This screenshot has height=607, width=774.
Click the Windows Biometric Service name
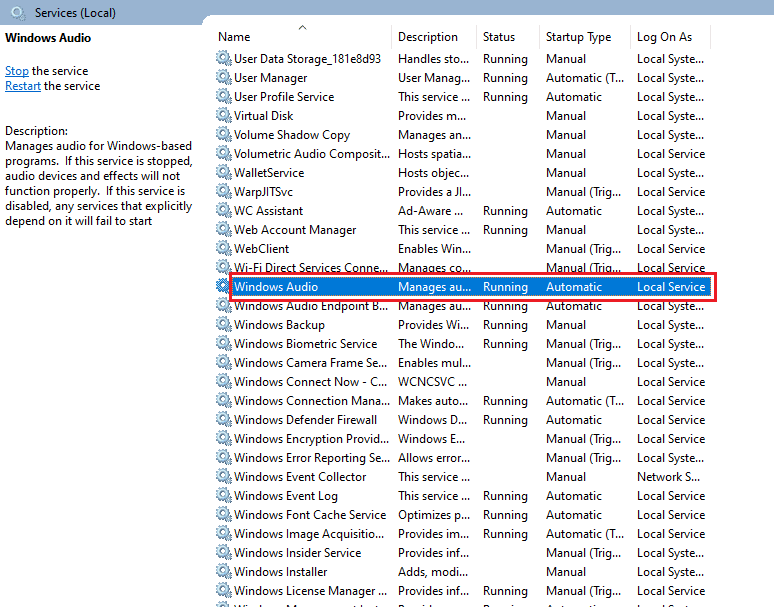pos(306,344)
